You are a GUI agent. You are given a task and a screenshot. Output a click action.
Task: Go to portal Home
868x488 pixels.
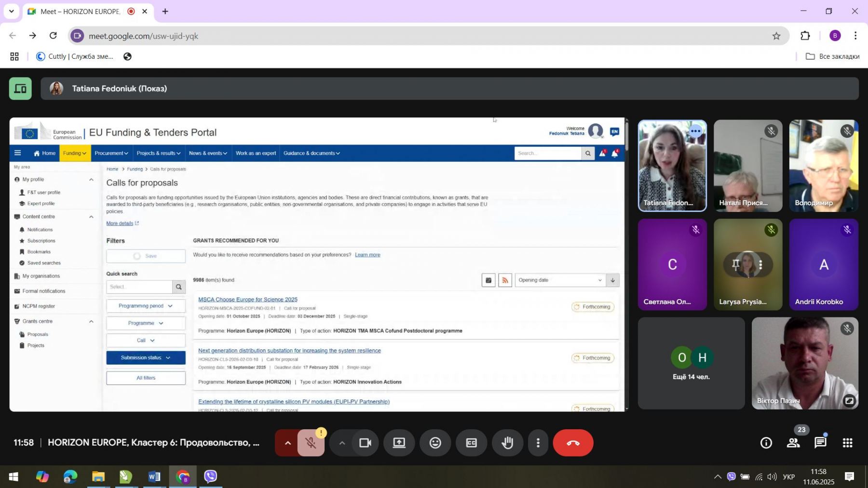click(45, 153)
